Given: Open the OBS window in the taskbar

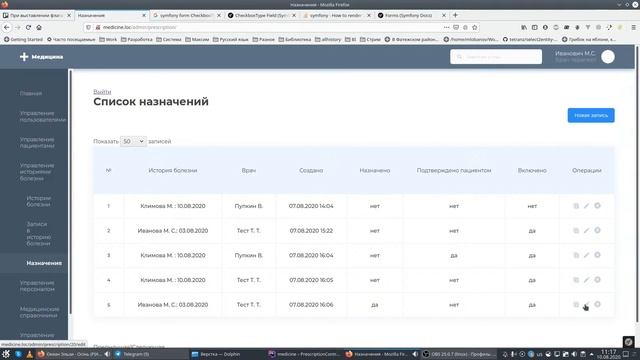Looking at the screenshot, I should (x=459, y=354).
